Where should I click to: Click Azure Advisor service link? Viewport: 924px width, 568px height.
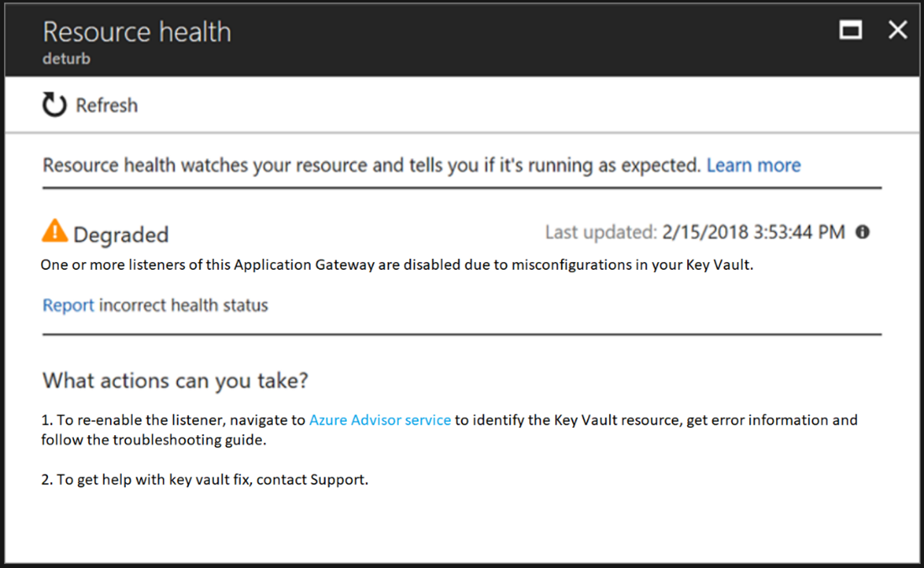pos(380,419)
